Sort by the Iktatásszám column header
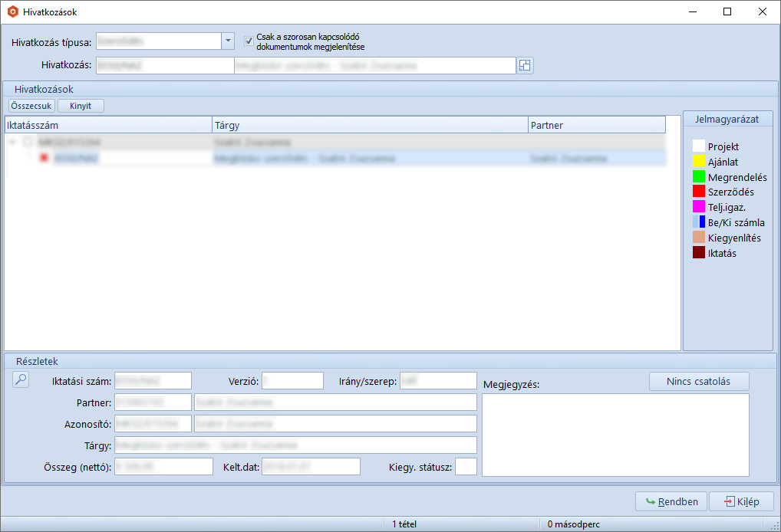This screenshot has width=781, height=532. coord(107,125)
